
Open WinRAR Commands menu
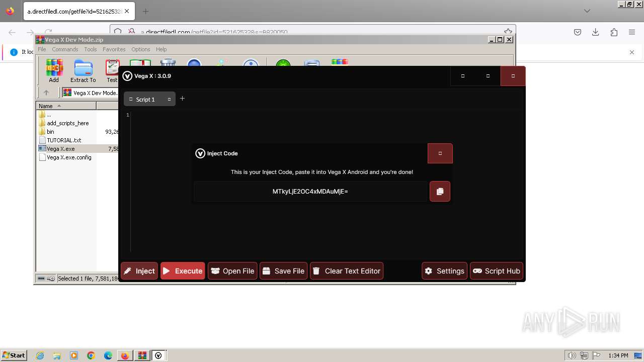[65, 49]
